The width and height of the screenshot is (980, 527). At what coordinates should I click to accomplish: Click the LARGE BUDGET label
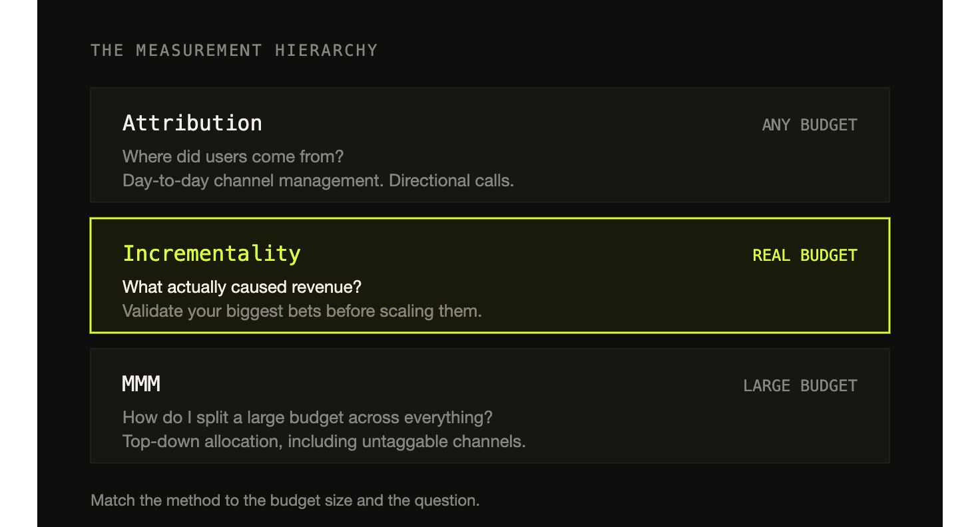800,386
